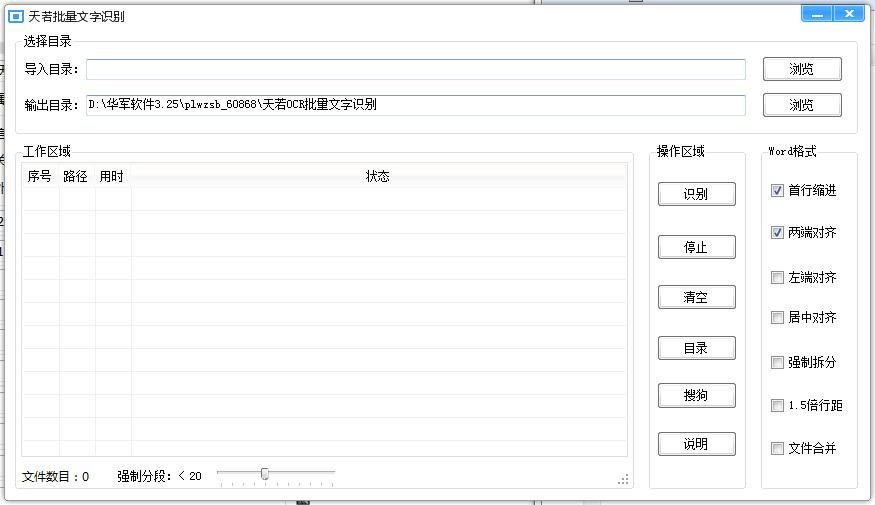The height and width of the screenshot is (505, 875).
Task: Uncheck the 首行缩进 checkbox
Action: point(778,191)
